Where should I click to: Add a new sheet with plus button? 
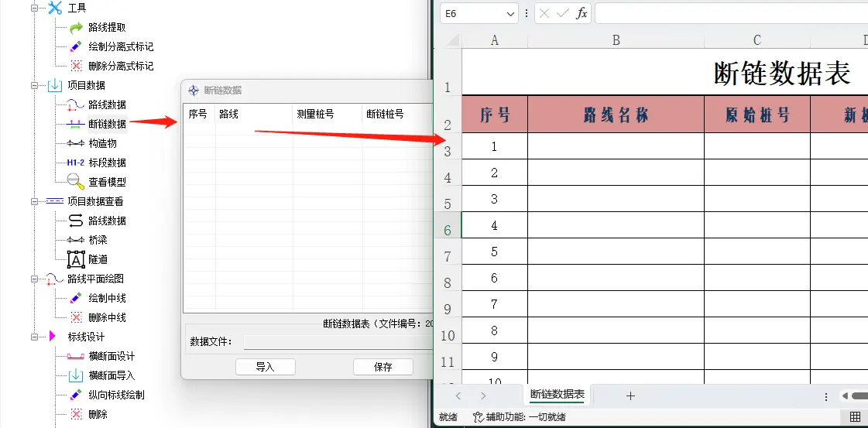click(630, 395)
